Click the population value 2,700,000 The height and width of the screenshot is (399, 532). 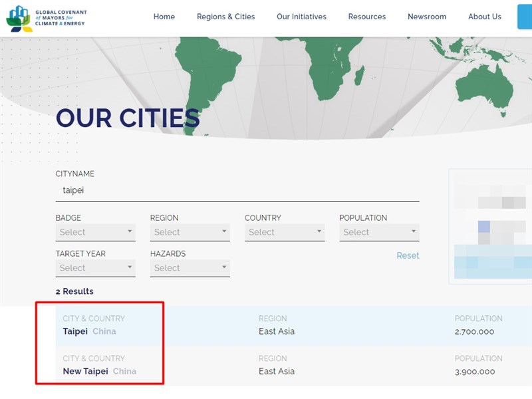[x=474, y=332]
